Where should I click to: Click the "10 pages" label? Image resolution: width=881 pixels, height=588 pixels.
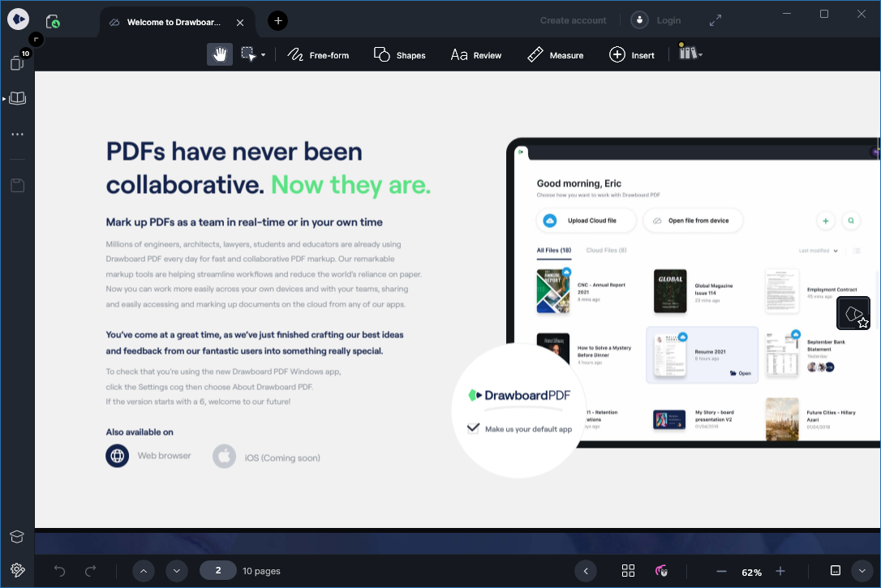(x=261, y=571)
